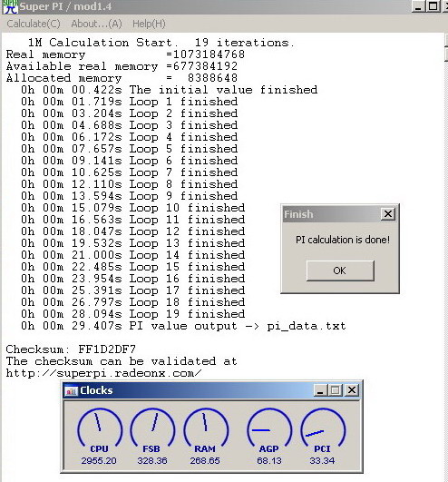Viewport: 448px width, 482px height.
Task: Click the Checksum FF1D2DF7 text line
Action: [x=71, y=349]
